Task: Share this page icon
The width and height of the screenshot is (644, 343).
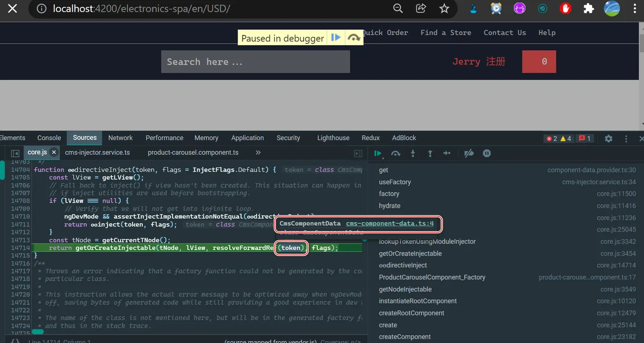Action: point(421,9)
